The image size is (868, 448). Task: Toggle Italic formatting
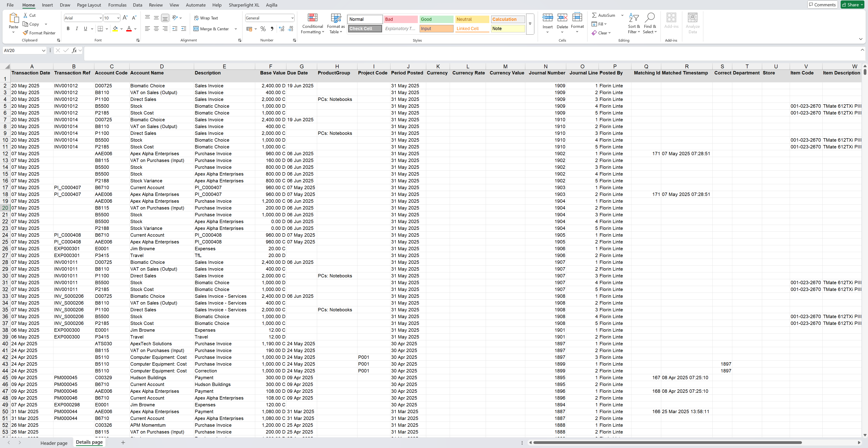pos(77,29)
